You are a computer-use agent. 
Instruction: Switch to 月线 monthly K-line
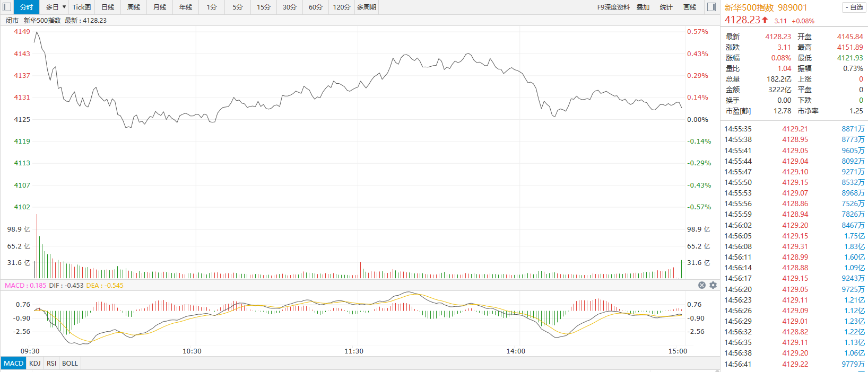click(160, 7)
